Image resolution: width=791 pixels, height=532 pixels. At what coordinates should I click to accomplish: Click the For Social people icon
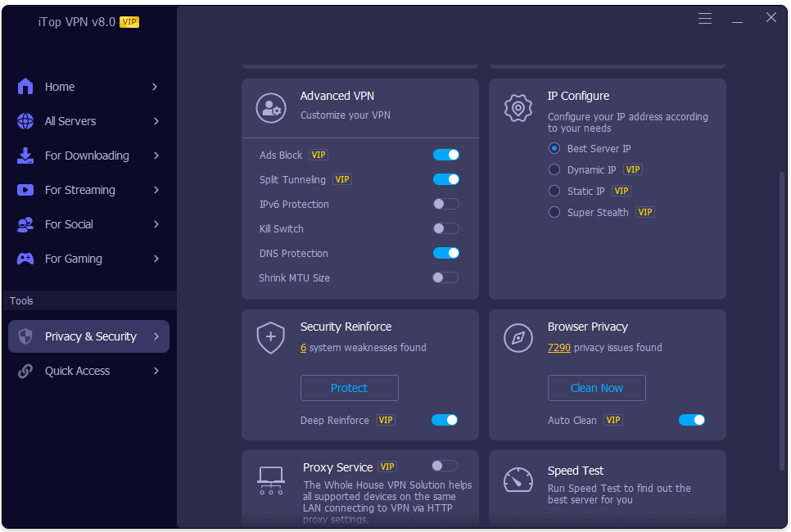tap(25, 224)
